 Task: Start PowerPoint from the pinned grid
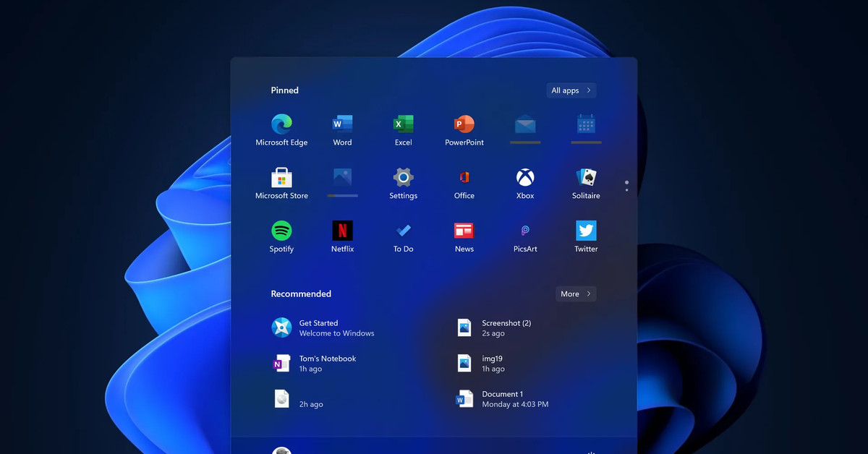coord(464,131)
